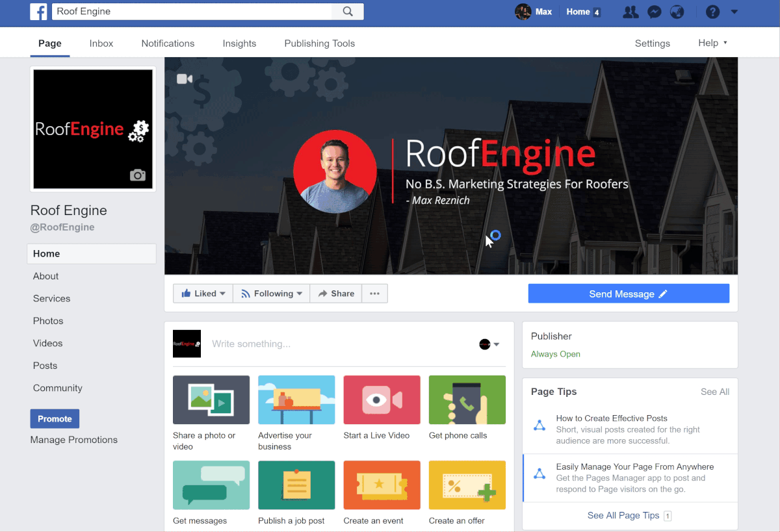
Task: Click the @RoofEngine username
Action: [62, 227]
